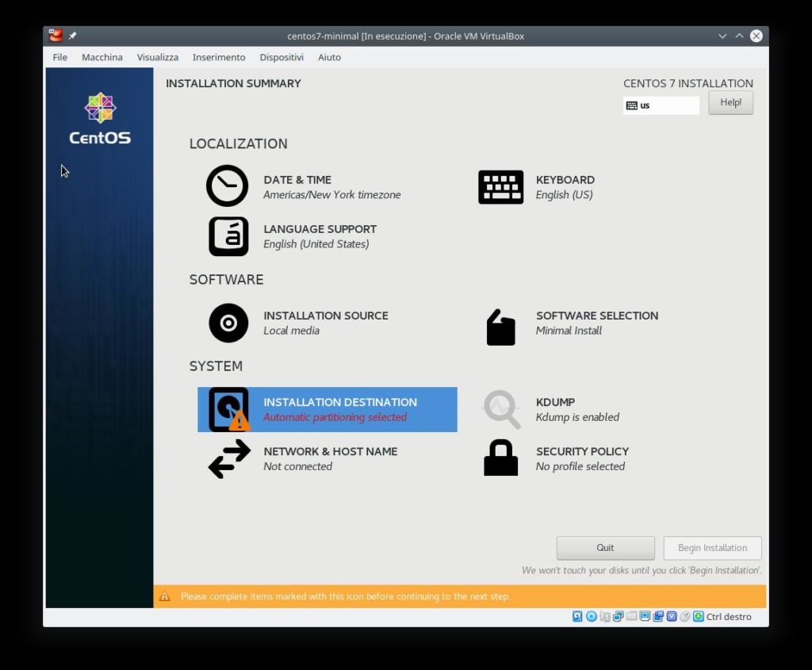This screenshot has width=812, height=670.
Task: Click the display status icon in VirtualBox
Action: [645, 616]
